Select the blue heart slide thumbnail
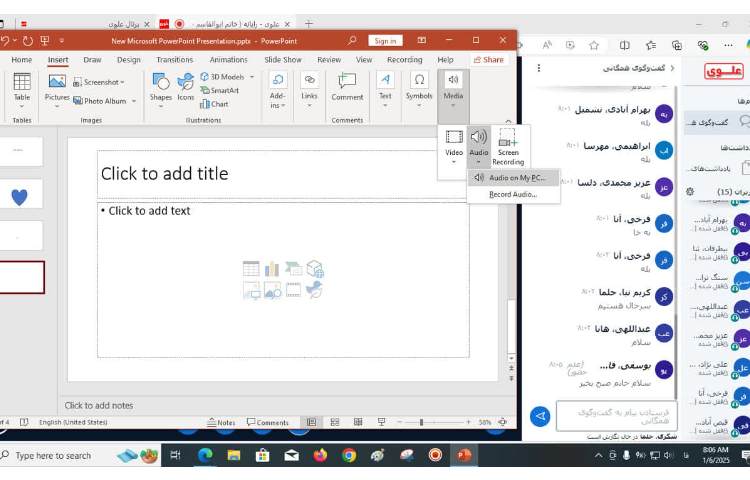The image size is (750, 480). (20, 196)
